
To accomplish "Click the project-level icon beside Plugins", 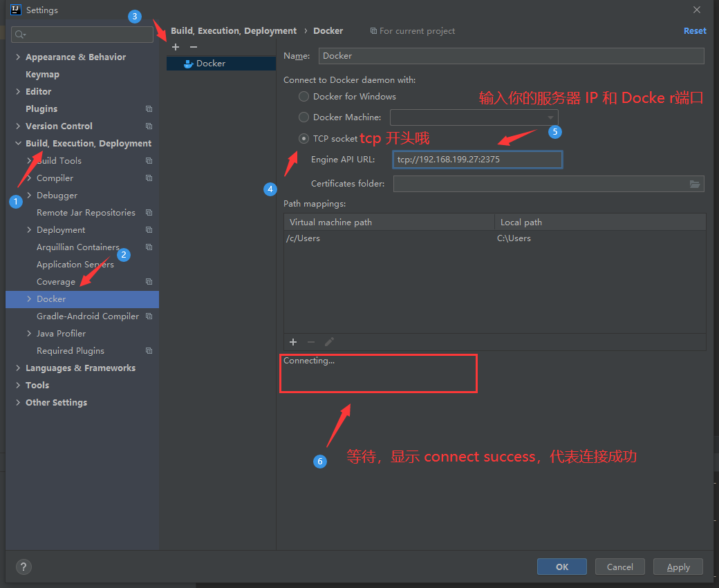I will pyautogui.click(x=149, y=109).
